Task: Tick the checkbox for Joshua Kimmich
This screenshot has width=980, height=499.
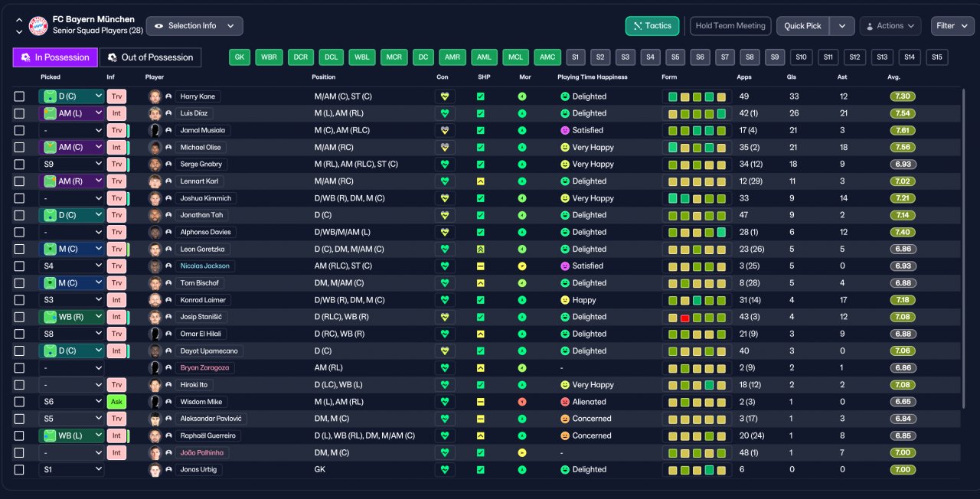Action: click(19, 198)
